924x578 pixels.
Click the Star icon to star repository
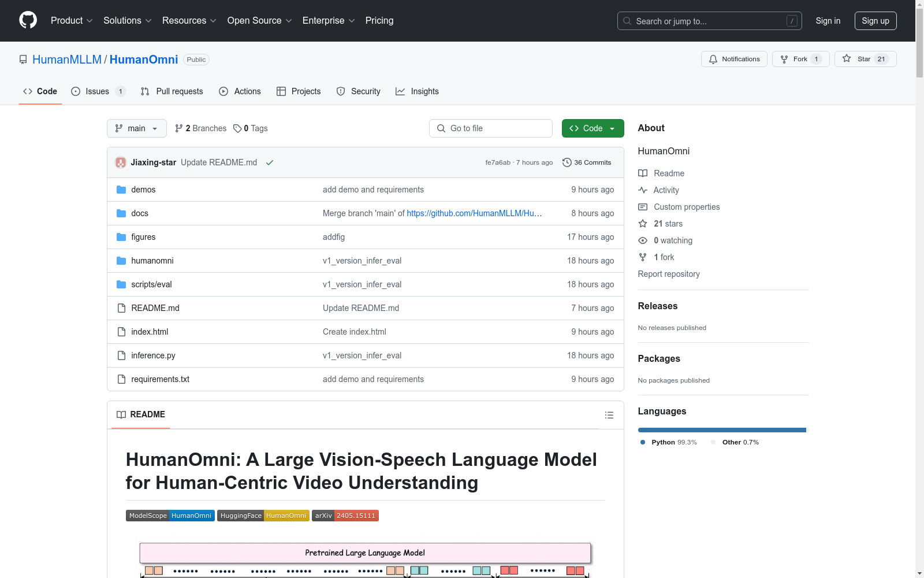pyautogui.click(x=847, y=59)
